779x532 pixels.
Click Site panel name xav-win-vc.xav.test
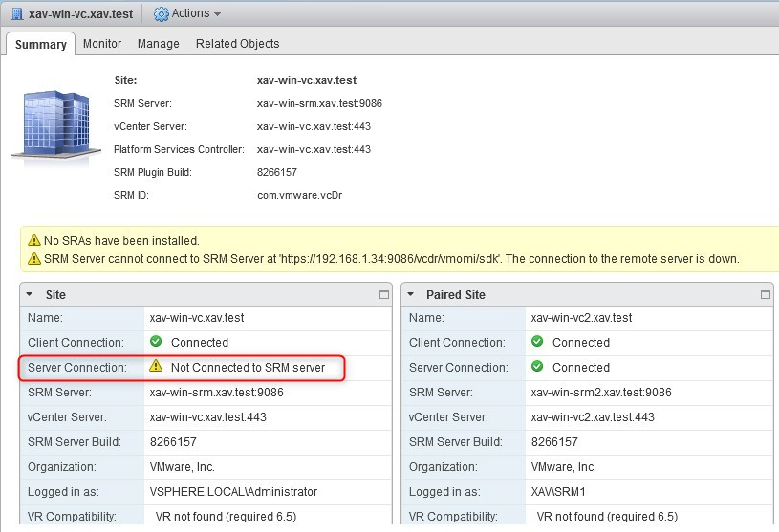click(x=197, y=318)
